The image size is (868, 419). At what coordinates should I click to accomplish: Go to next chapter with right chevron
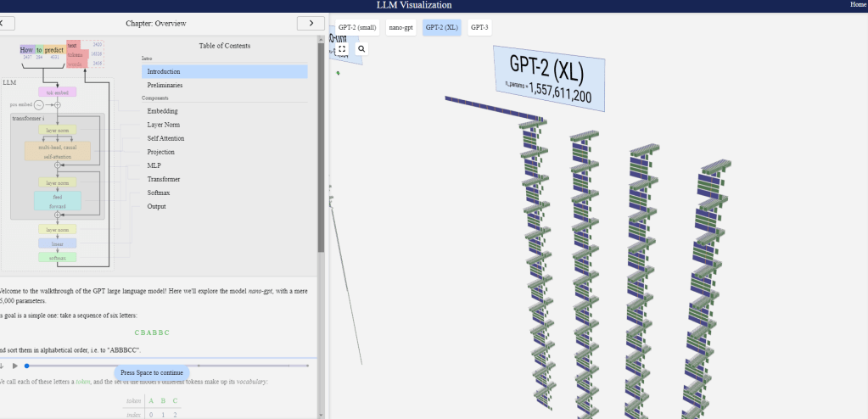click(311, 24)
